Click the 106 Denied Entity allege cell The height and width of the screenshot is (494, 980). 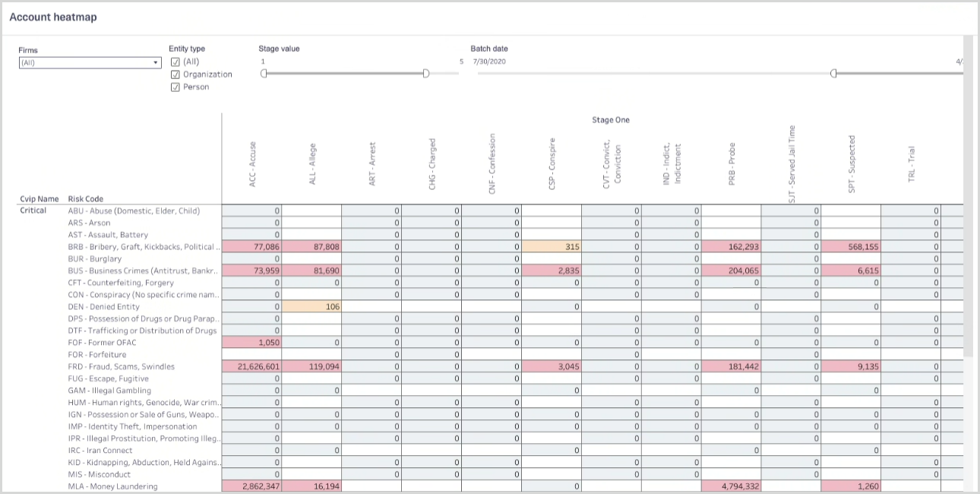pyautogui.click(x=311, y=306)
